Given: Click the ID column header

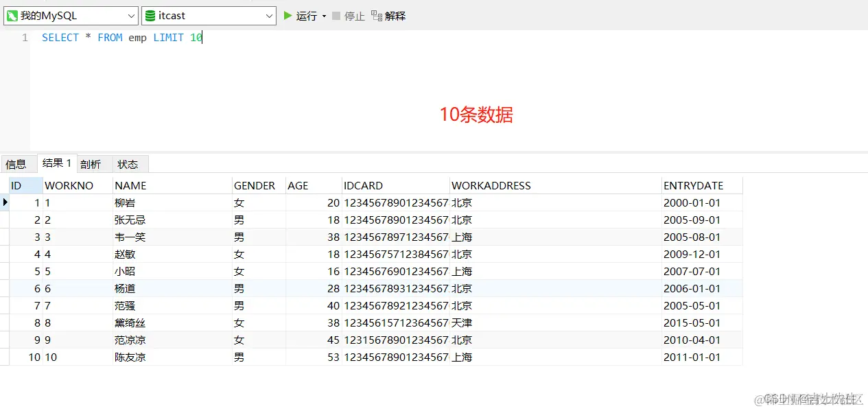Looking at the screenshot, I should coord(26,185).
